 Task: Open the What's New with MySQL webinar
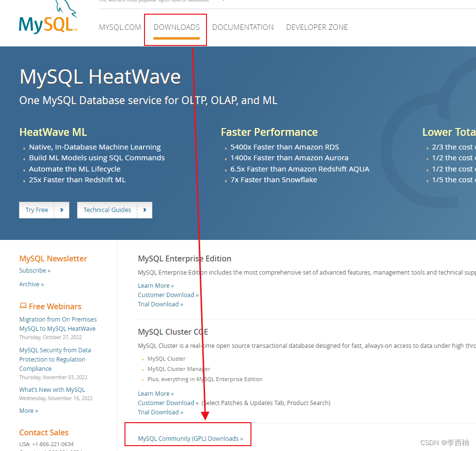tap(52, 389)
